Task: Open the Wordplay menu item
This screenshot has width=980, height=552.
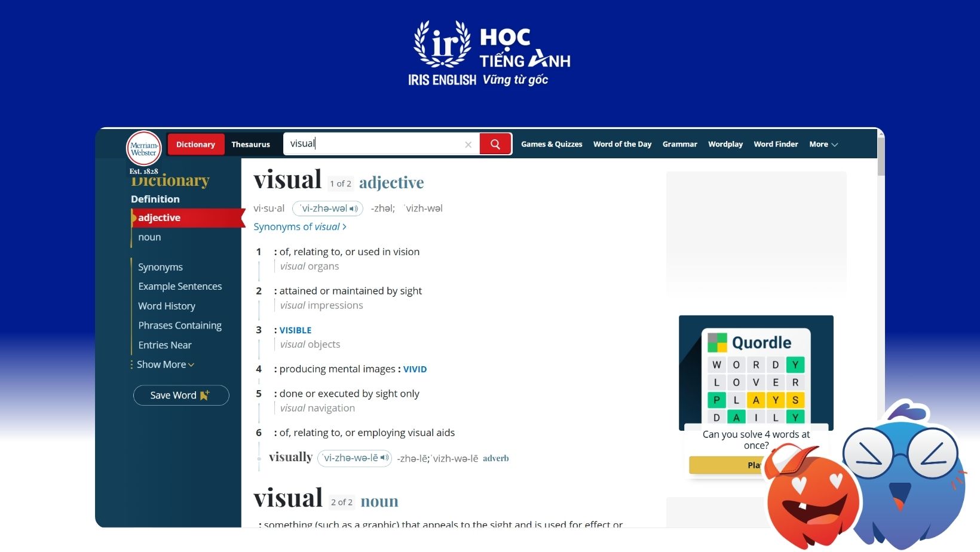Action: 725,144
